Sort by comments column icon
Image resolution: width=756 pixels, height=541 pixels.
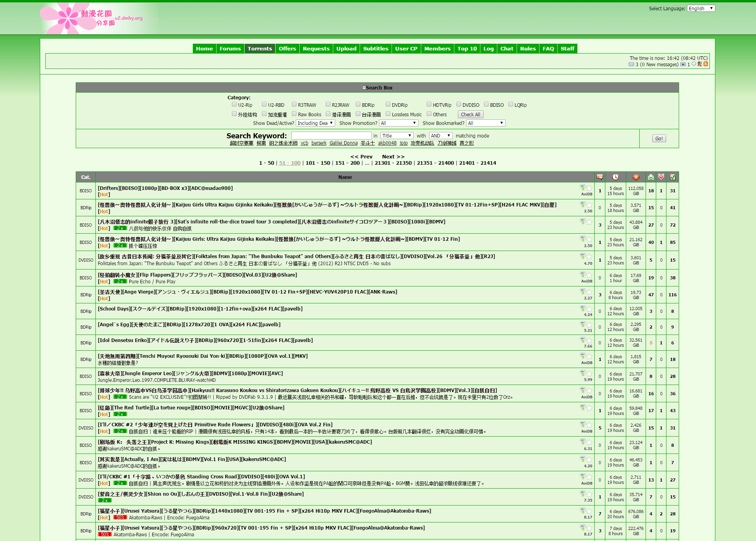[x=600, y=177]
